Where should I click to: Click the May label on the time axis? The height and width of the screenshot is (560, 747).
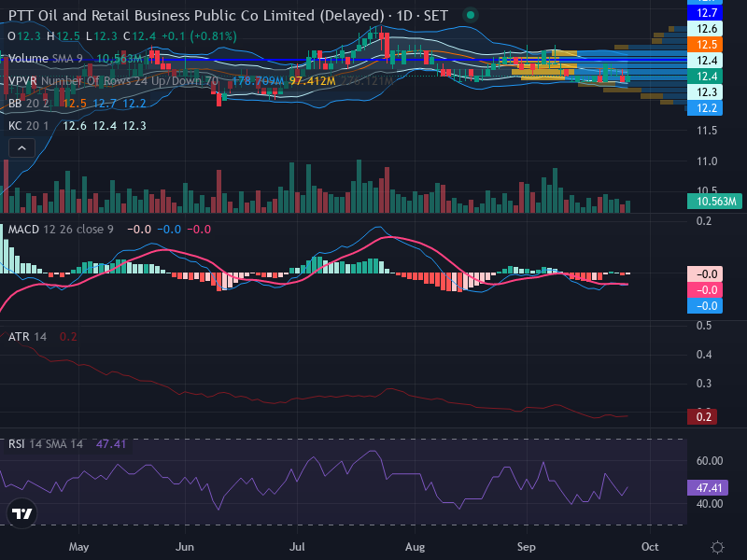tap(78, 547)
